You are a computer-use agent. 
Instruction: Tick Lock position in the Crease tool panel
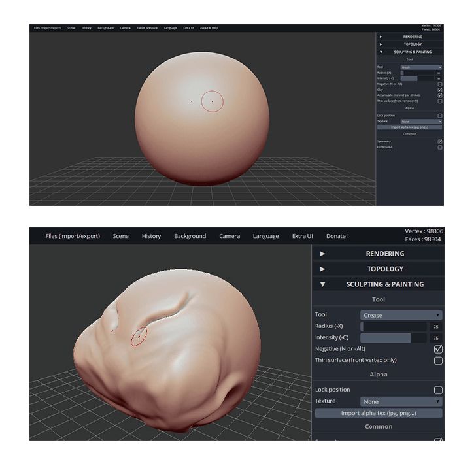(438, 390)
